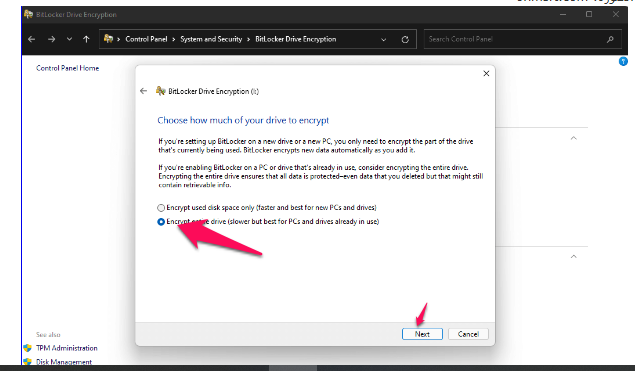Open Control Panel breadcrumb
Screen dimensions: 635x371
tap(146, 39)
